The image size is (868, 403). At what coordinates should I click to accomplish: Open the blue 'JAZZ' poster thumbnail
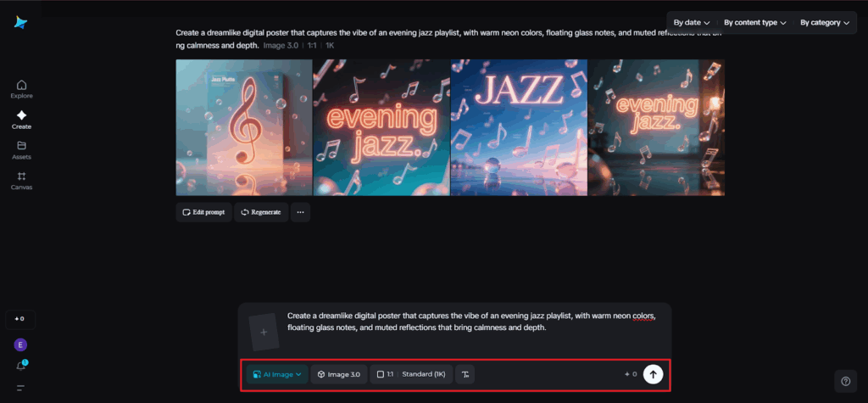(x=519, y=127)
